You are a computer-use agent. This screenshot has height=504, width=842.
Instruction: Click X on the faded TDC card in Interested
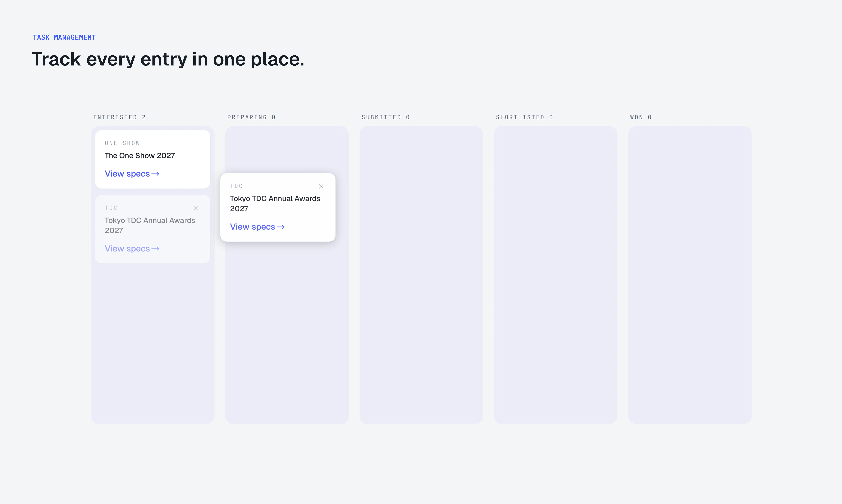[196, 208]
